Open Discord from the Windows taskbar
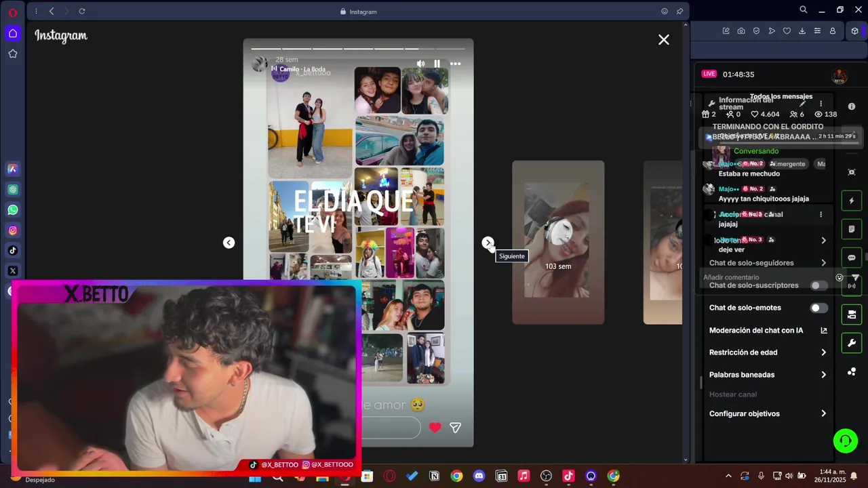 coord(479,476)
